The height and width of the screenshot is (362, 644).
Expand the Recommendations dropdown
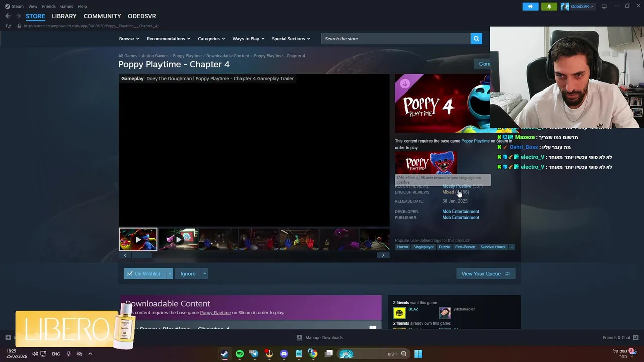(169, 39)
